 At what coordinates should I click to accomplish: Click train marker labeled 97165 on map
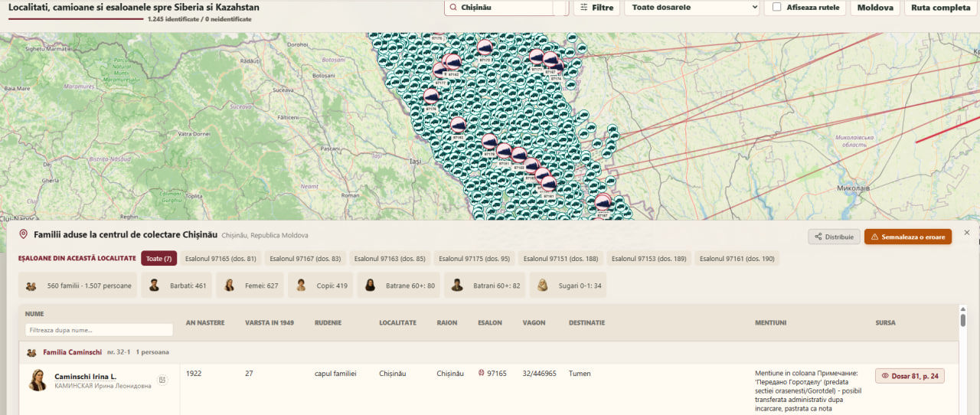click(x=532, y=165)
